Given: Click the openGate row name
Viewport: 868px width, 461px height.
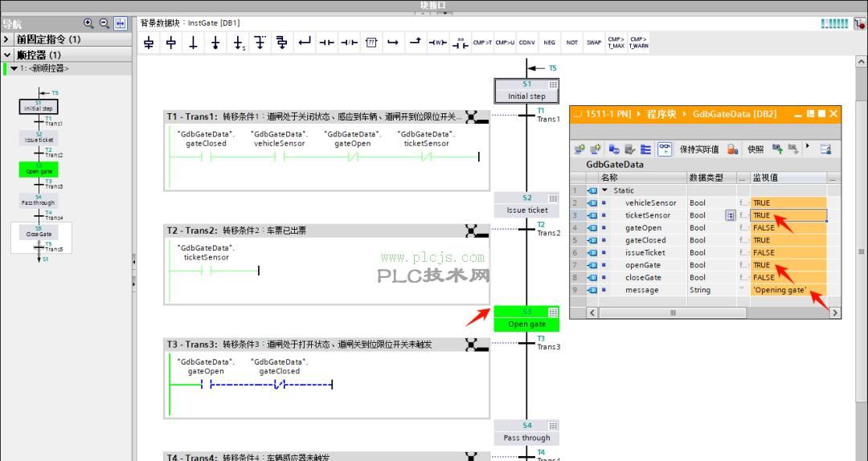Looking at the screenshot, I should (643, 265).
